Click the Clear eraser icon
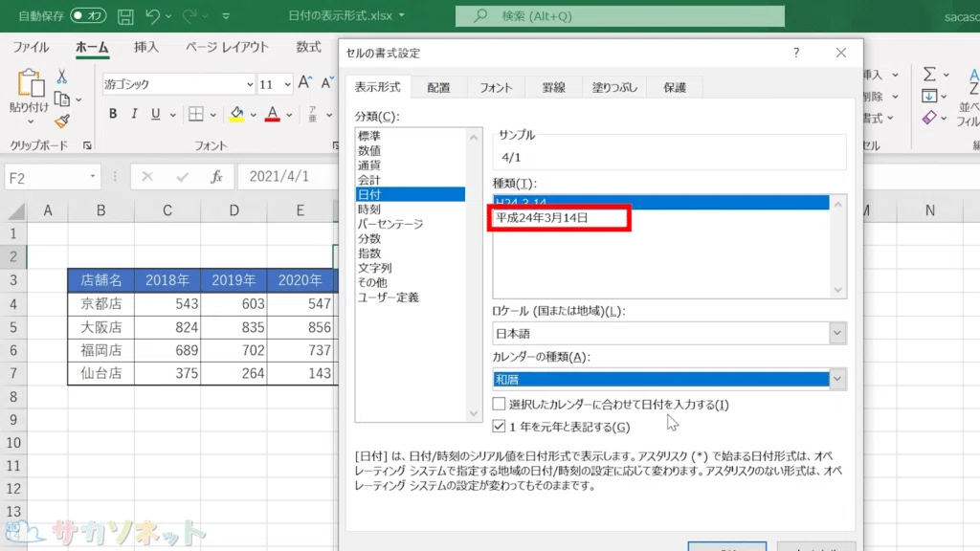The image size is (980, 551). point(929,118)
